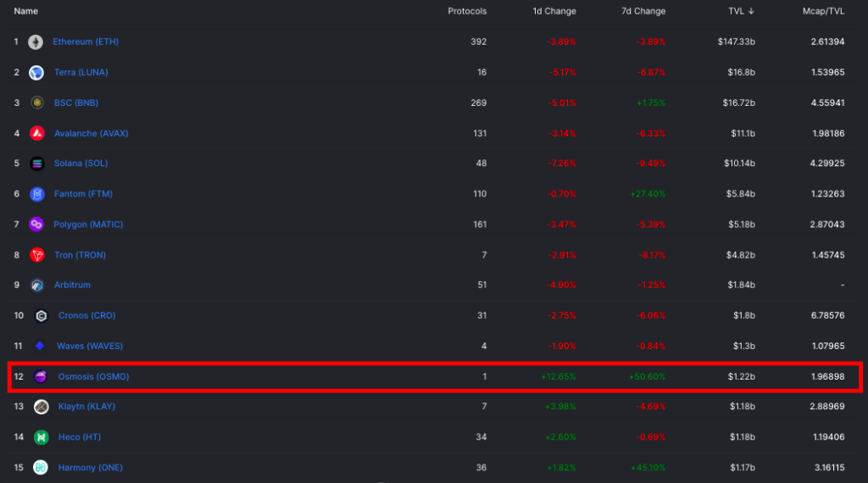Image resolution: width=868 pixels, height=483 pixels.
Task: Open the BSC (BNB) chain link
Action: coord(76,103)
